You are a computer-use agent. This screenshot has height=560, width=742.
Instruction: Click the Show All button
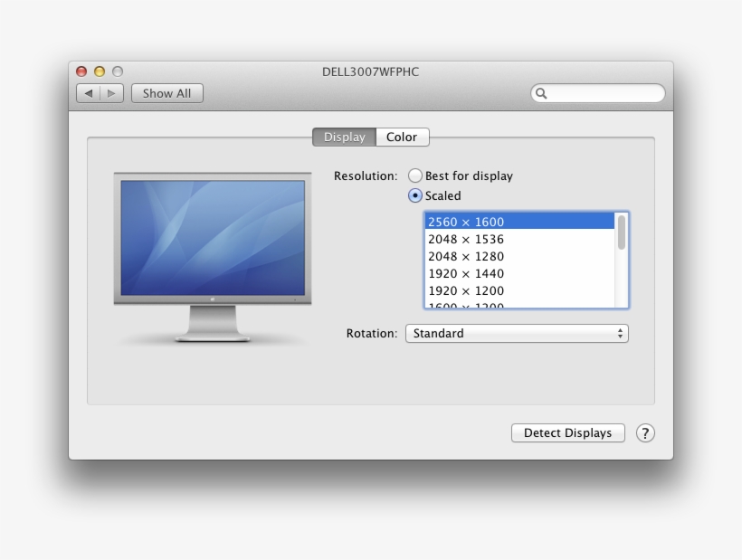tap(166, 92)
